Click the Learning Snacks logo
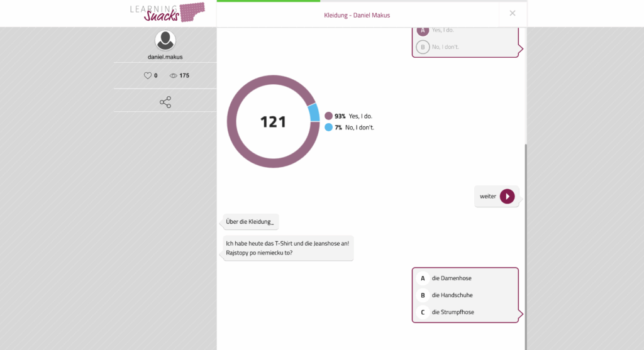Image resolution: width=644 pixels, height=350 pixels. click(167, 13)
